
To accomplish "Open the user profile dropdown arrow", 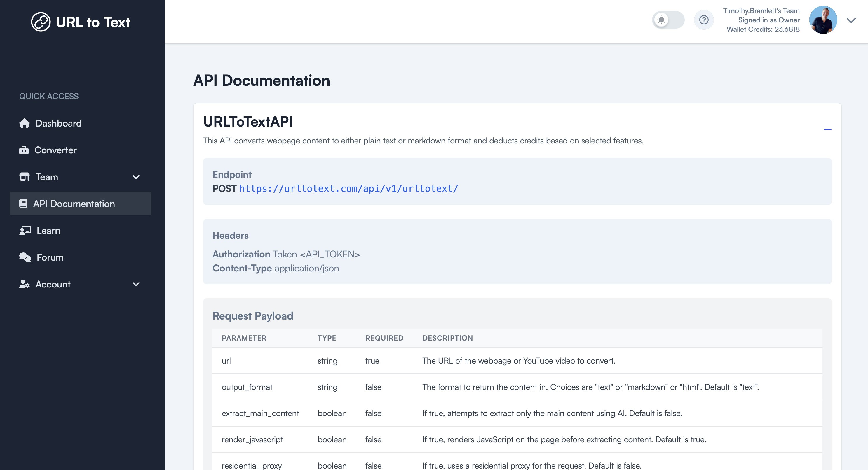I will [851, 20].
